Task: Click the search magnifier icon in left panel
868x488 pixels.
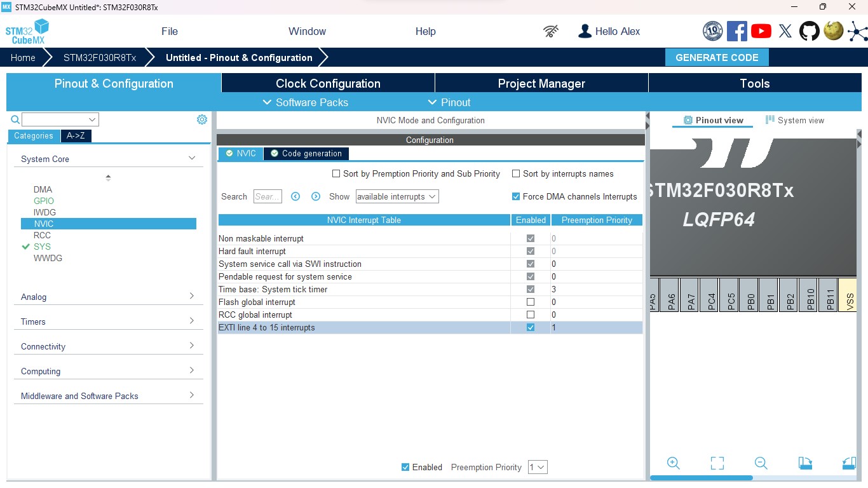Action: (x=15, y=119)
